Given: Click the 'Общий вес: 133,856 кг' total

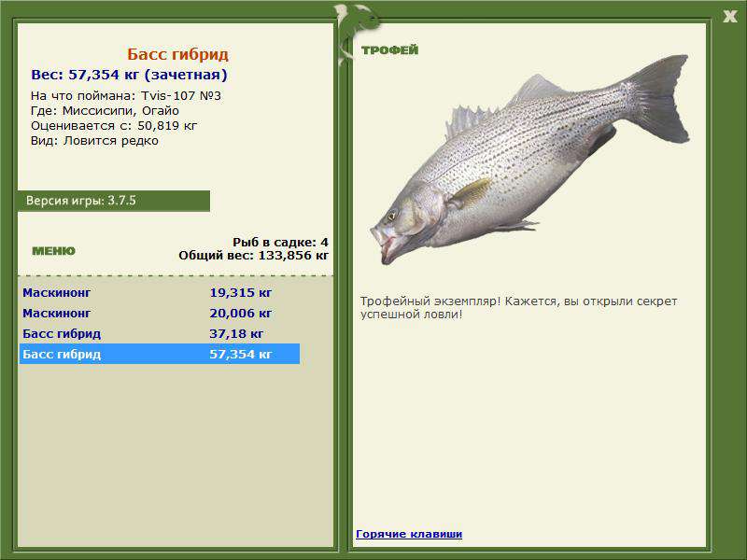Looking at the screenshot, I should pos(253,255).
